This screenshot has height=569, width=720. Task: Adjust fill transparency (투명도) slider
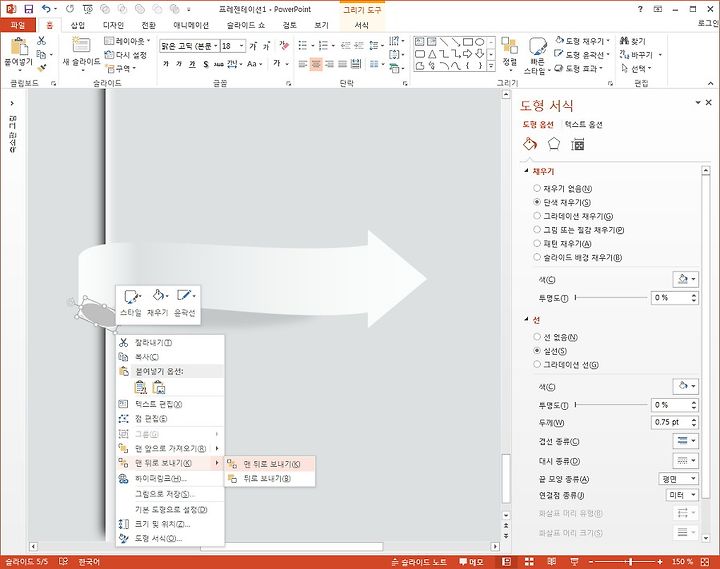point(611,298)
